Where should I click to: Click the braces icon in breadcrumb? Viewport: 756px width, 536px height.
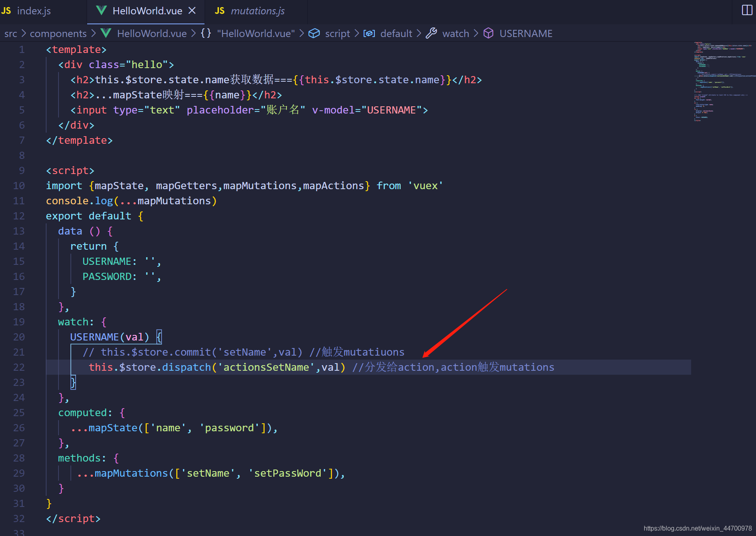(206, 33)
